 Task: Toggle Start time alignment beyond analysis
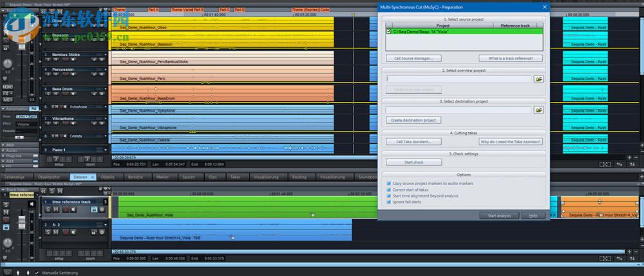(x=388, y=196)
